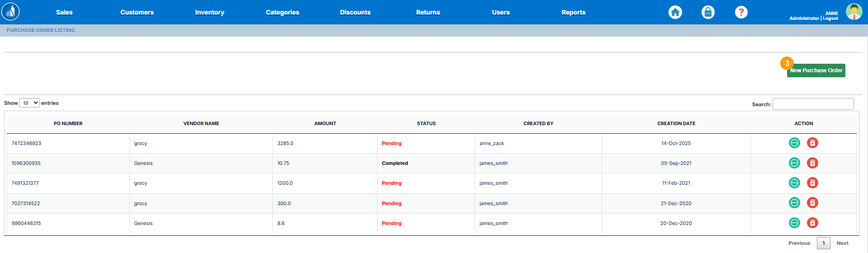Go to Next page of results
Viewport: 868px width, 253px height.
842,243
